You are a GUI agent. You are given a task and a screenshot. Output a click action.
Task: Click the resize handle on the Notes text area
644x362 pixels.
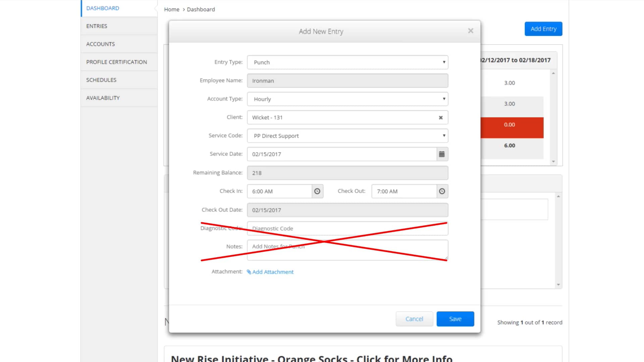(445, 258)
